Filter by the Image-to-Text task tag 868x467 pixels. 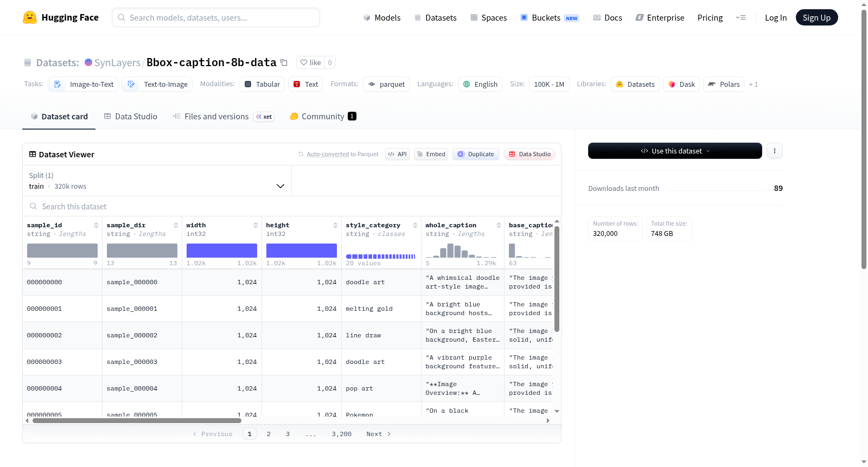click(x=83, y=84)
